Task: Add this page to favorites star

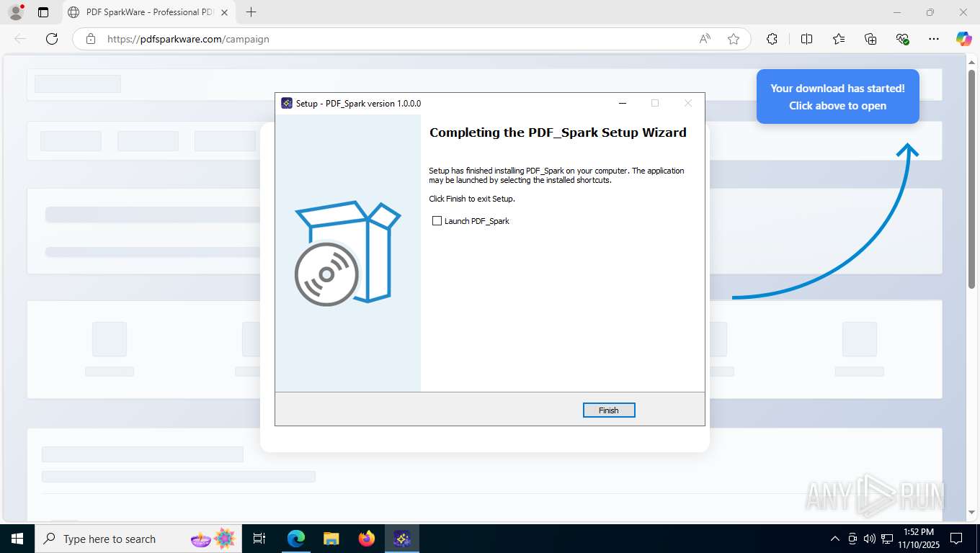Action: pyautogui.click(x=734, y=39)
